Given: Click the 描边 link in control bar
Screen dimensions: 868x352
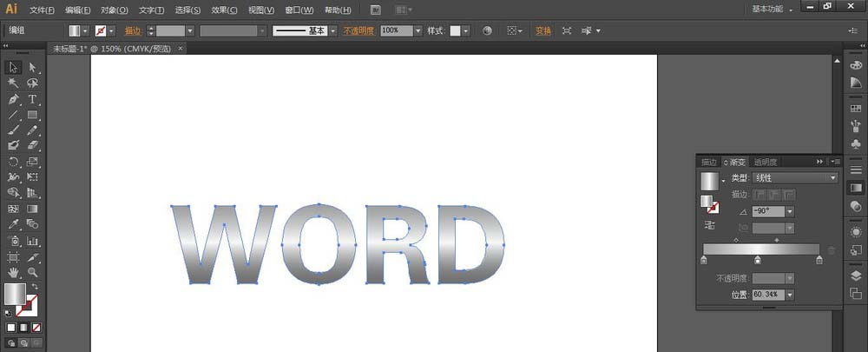Looking at the screenshot, I should (133, 31).
